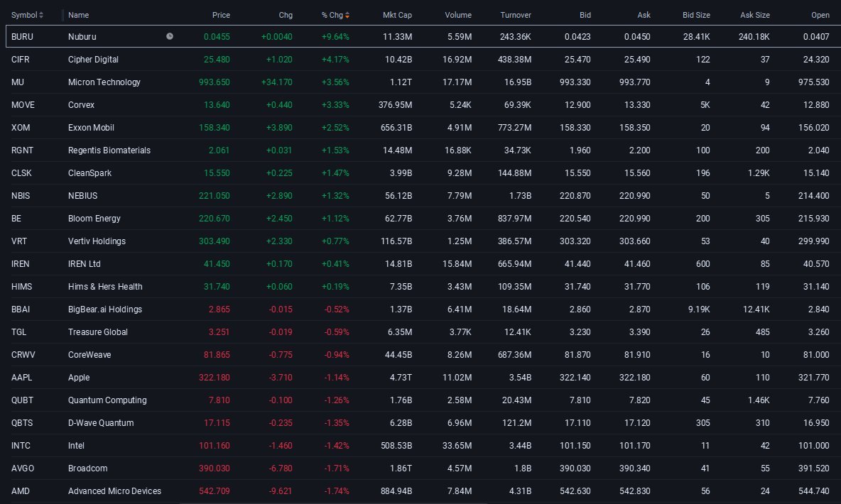
Task: Click the Name column header
Action: tap(78, 15)
